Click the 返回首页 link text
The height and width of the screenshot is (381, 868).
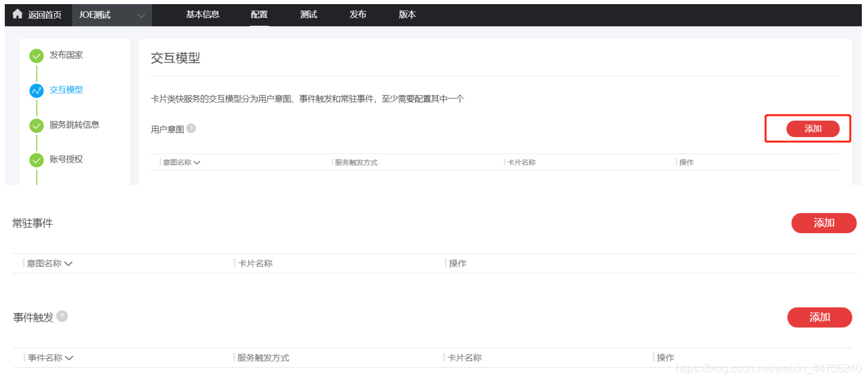click(45, 15)
